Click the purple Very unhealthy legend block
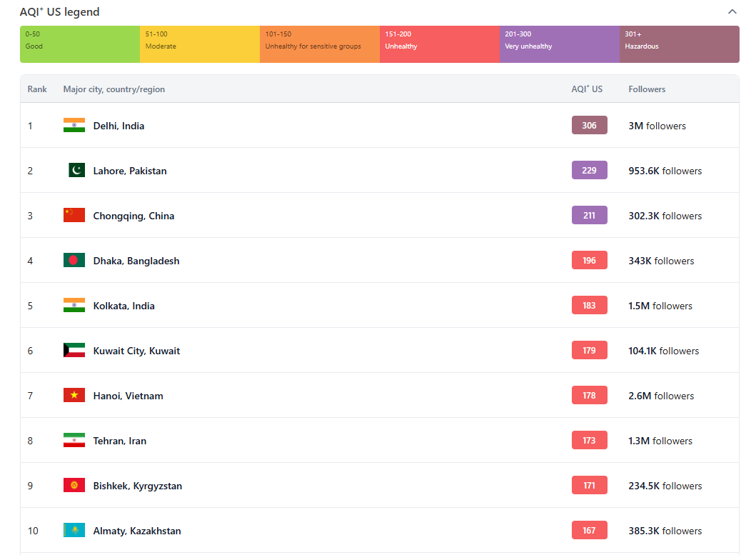756x555 pixels. point(559,44)
